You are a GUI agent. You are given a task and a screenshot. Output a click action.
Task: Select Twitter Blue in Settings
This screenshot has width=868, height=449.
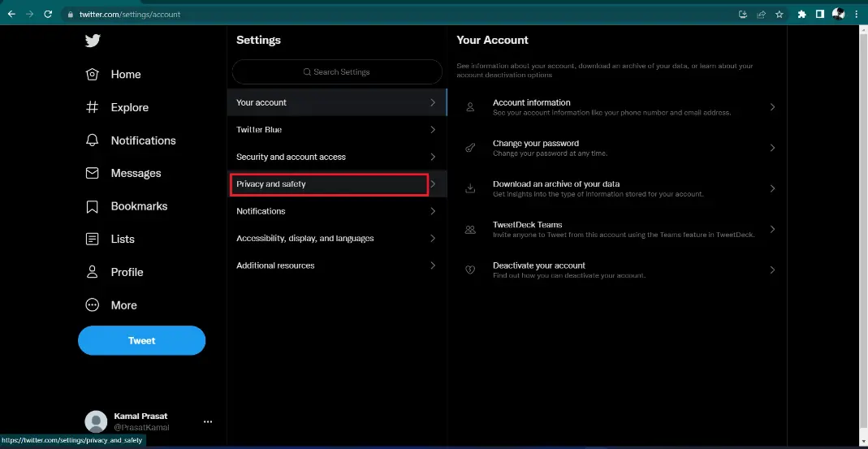pos(337,130)
